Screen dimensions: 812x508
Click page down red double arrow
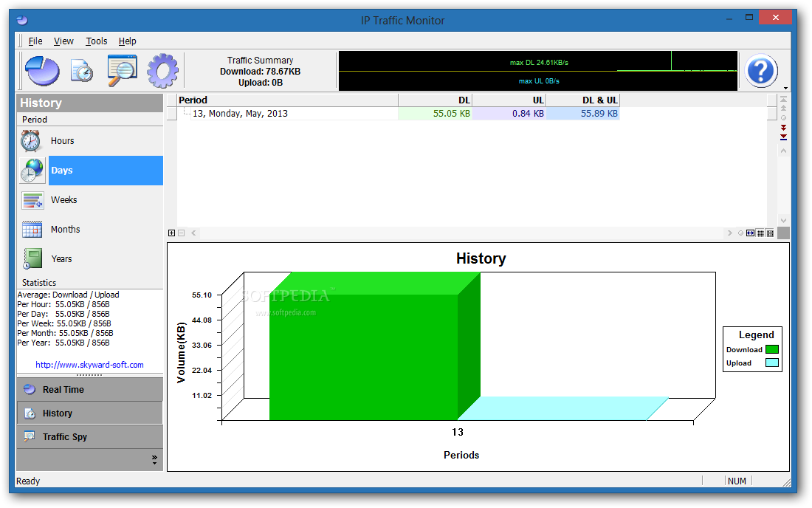pyautogui.click(x=783, y=128)
